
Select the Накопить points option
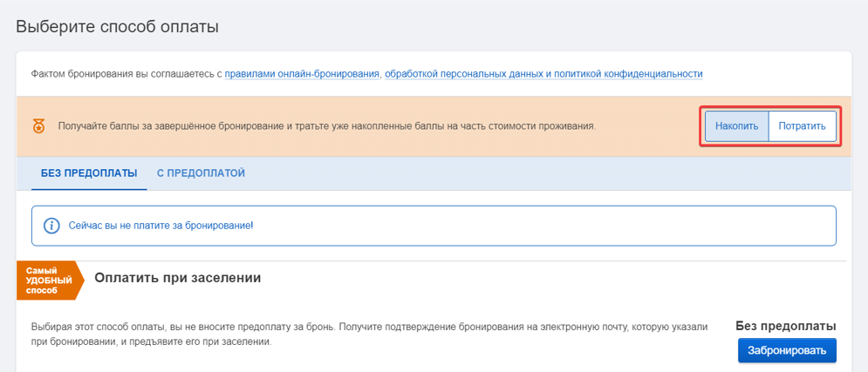[x=736, y=126]
